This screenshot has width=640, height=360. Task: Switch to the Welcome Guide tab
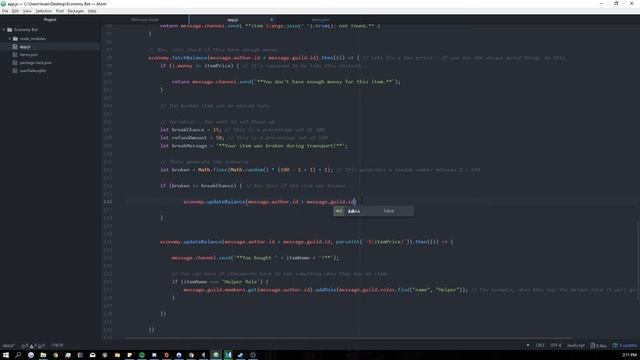(x=145, y=20)
